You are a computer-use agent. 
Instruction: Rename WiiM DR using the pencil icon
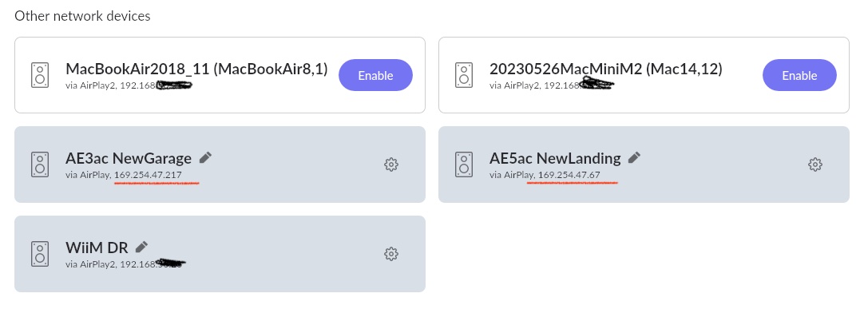click(x=141, y=247)
